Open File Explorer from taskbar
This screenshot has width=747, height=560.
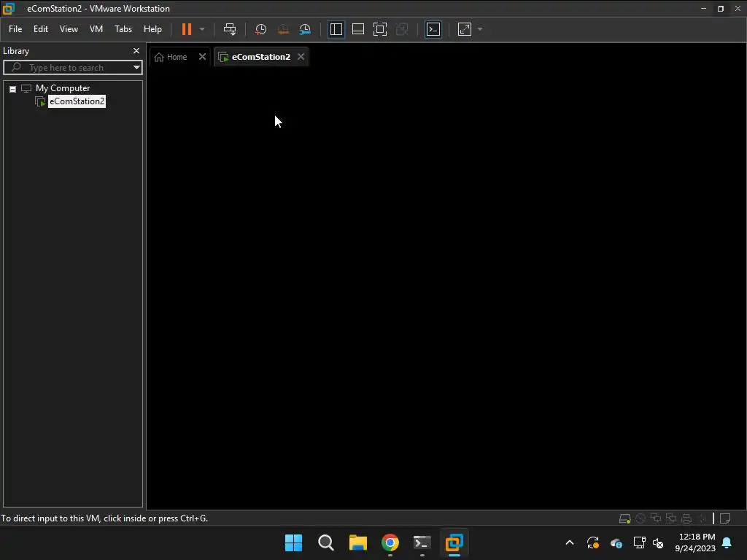[357, 542]
